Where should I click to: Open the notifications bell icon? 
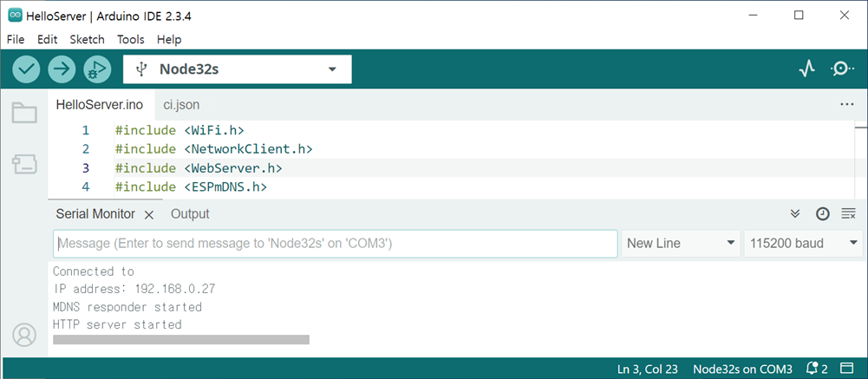pos(813,369)
